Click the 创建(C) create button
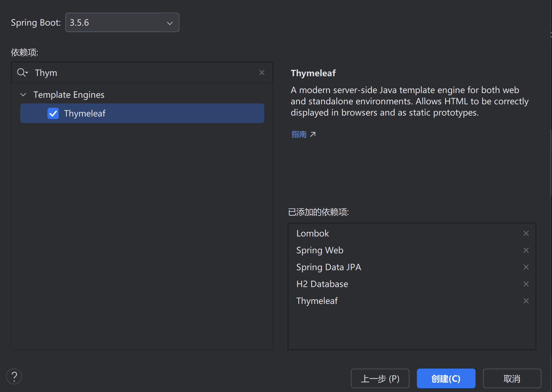 point(446,379)
